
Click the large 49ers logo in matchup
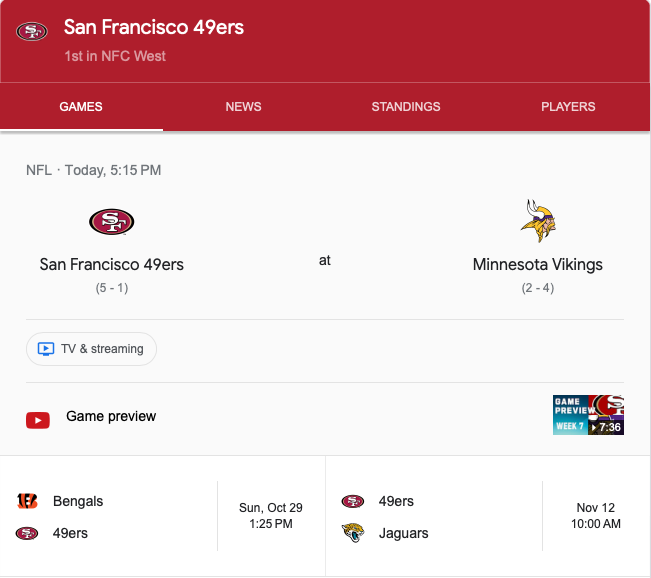[x=111, y=221]
